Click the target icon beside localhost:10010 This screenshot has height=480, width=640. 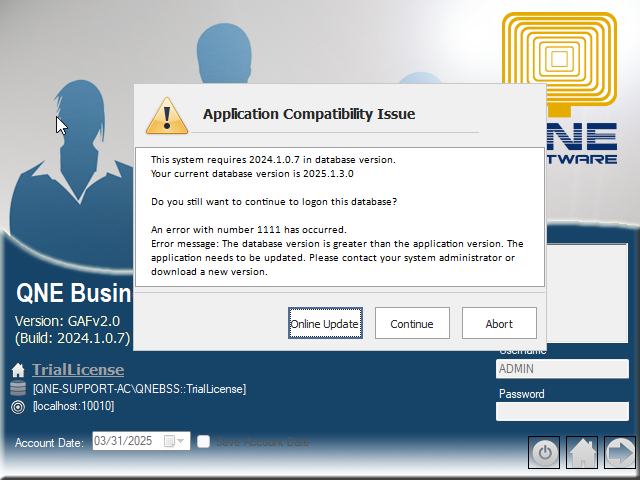tap(18, 407)
